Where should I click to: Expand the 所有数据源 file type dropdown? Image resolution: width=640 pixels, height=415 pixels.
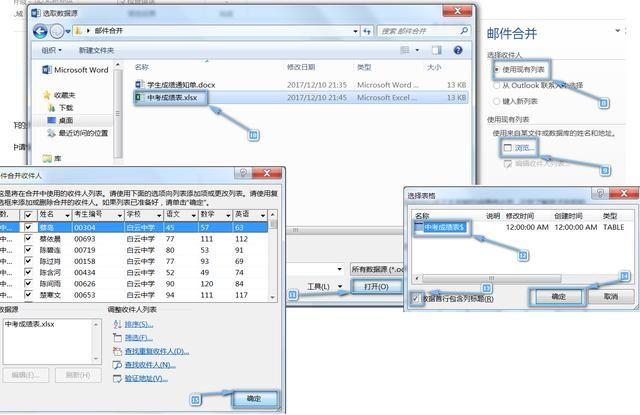pyautogui.click(x=375, y=269)
